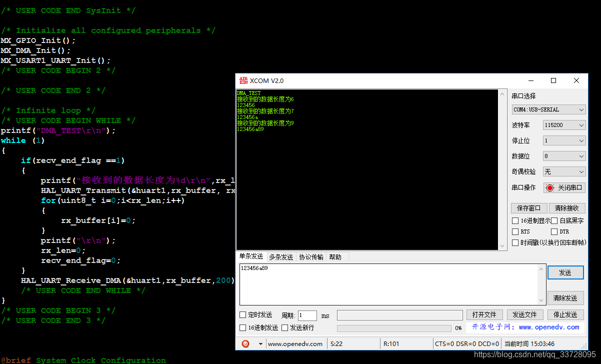The height and width of the screenshot is (364, 601).
Task: Click the 发送 send button
Action: tap(565, 272)
